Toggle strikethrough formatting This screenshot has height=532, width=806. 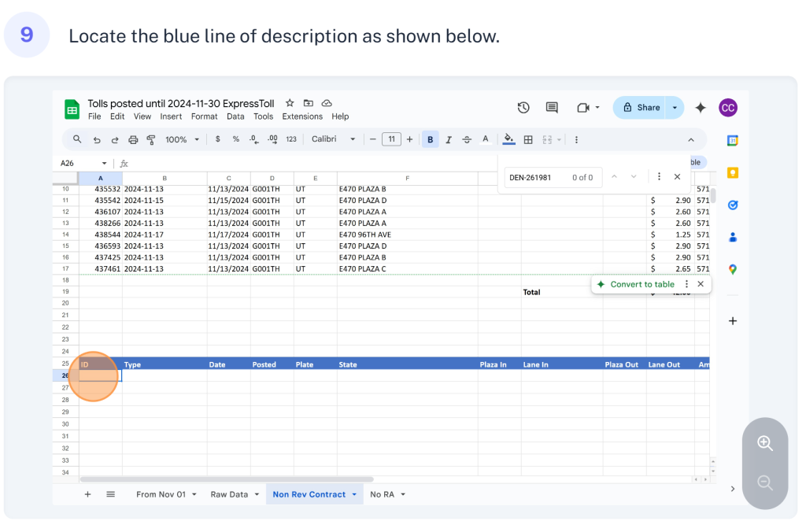(x=467, y=139)
